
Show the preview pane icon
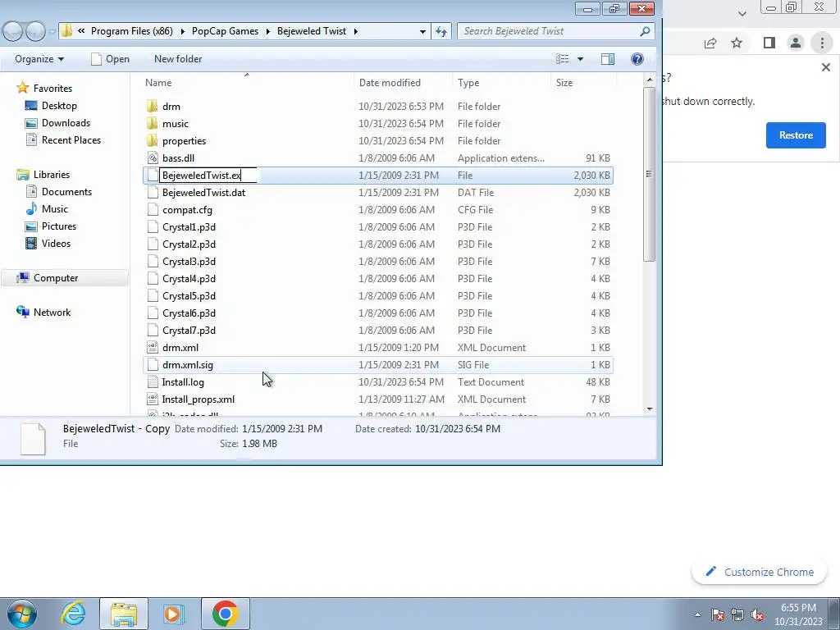point(608,59)
